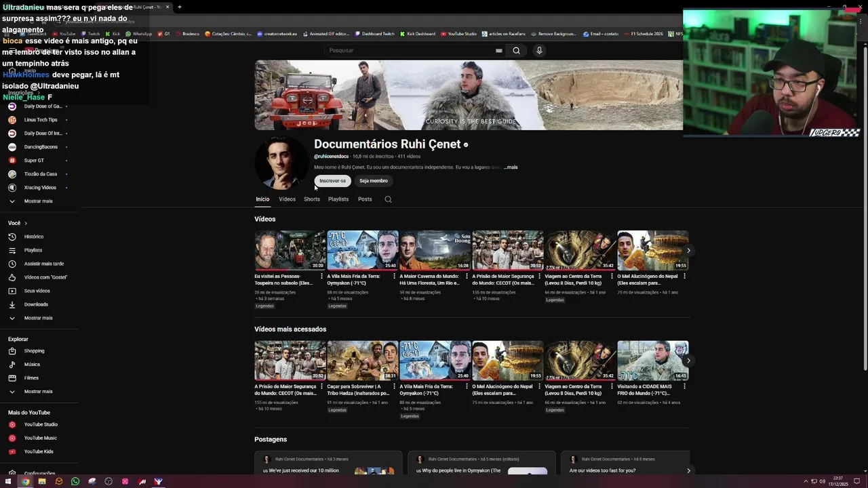Switch to the Vídeos channel tab
The width and height of the screenshot is (868, 488).
click(287, 199)
